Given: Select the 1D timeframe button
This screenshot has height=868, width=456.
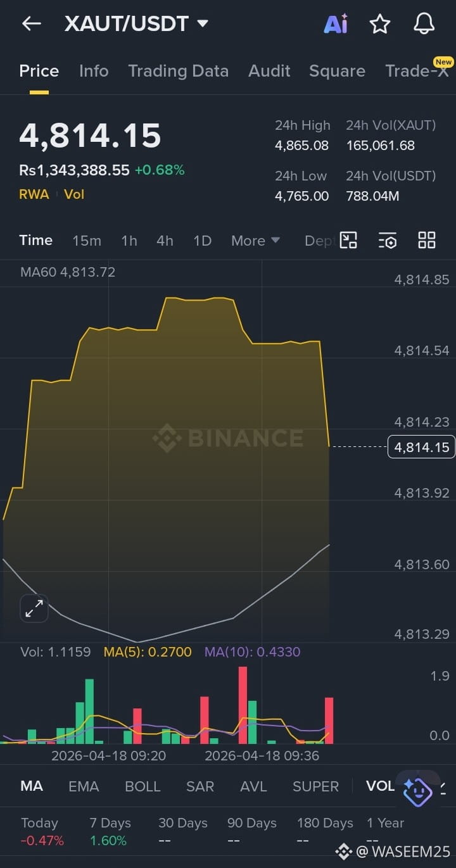Looking at the screenshot, I should coord(202,241).
